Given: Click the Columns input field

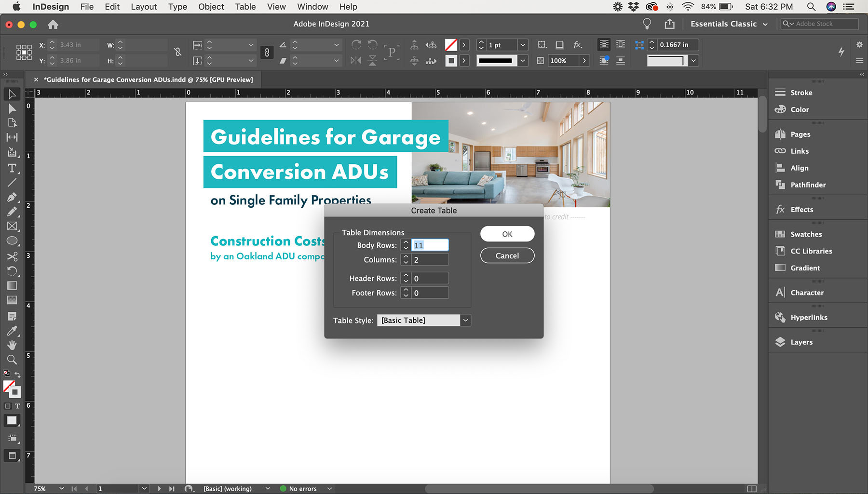Looking at the screenshot, I should (430, 260).
